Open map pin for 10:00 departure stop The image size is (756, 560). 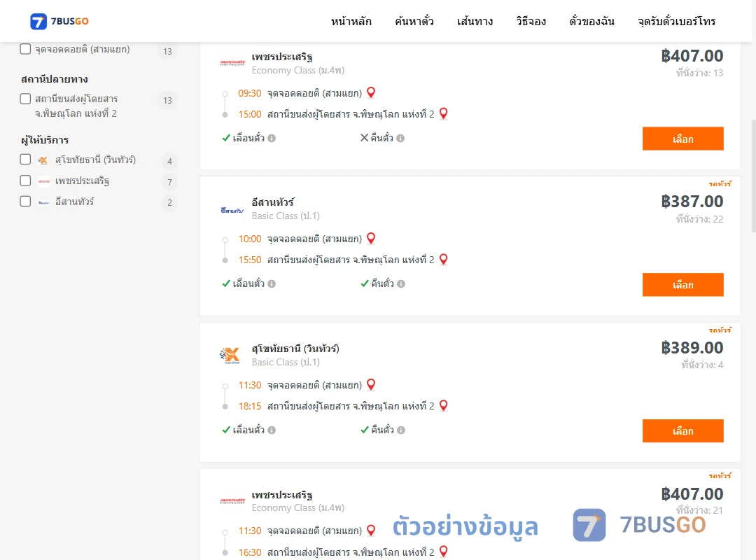coord(371,238)
